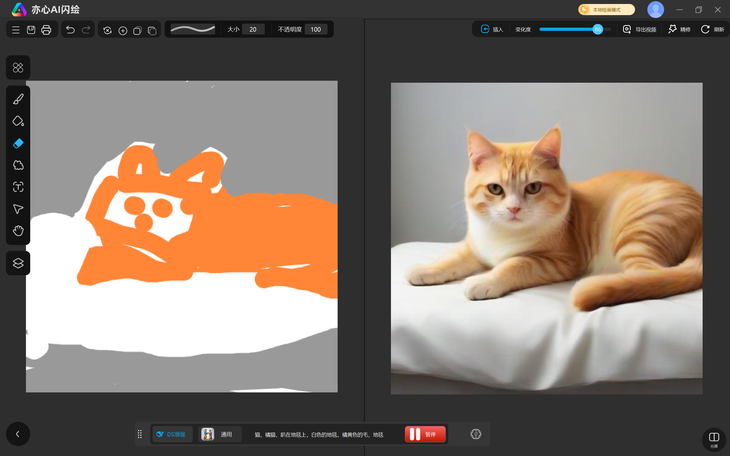Image resolution: width=730 pixels, height=456 pixels.
Task: Collapse panel with the back chevron
Action: 18,433
